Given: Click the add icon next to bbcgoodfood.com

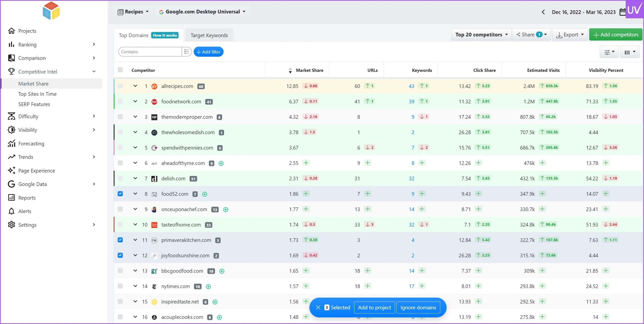Looking at the screenshot, I should click(222, 271).
